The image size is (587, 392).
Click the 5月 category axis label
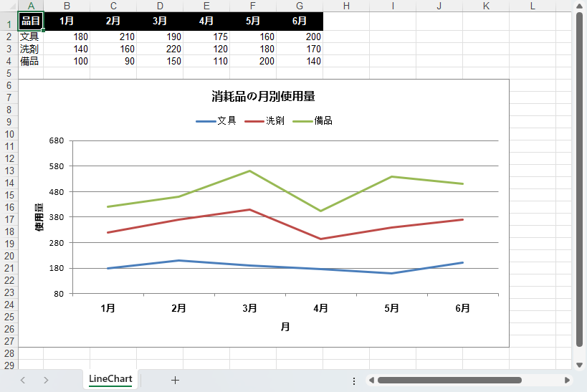(391, 308)
